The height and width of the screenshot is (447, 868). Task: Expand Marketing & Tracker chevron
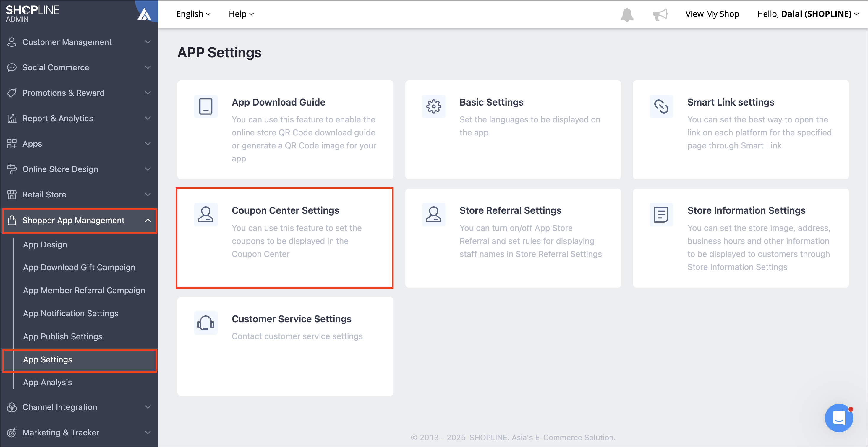pyautogui.click(x=148, y=433)
